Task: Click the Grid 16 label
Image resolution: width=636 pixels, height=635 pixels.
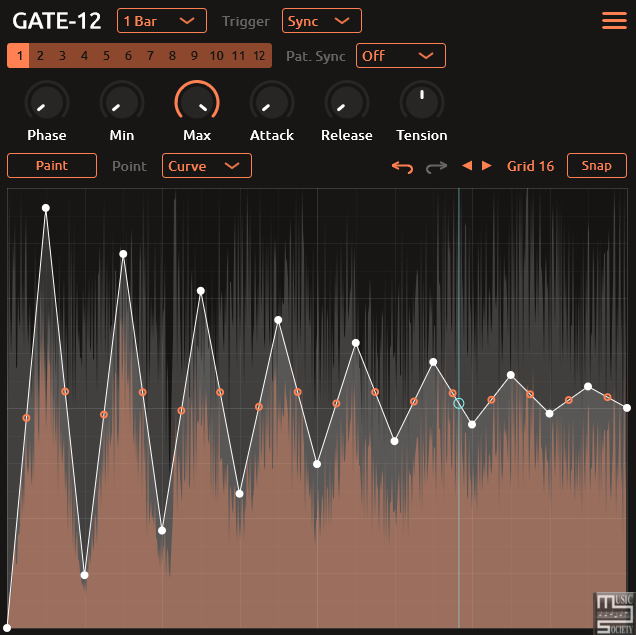Action: click(530, 166)
